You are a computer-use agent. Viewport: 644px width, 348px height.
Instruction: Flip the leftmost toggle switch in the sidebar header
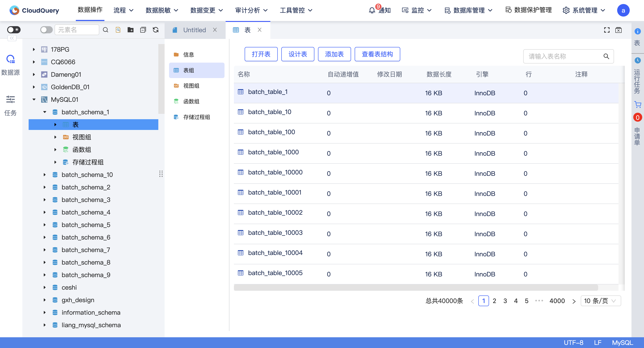click(14, 30)
